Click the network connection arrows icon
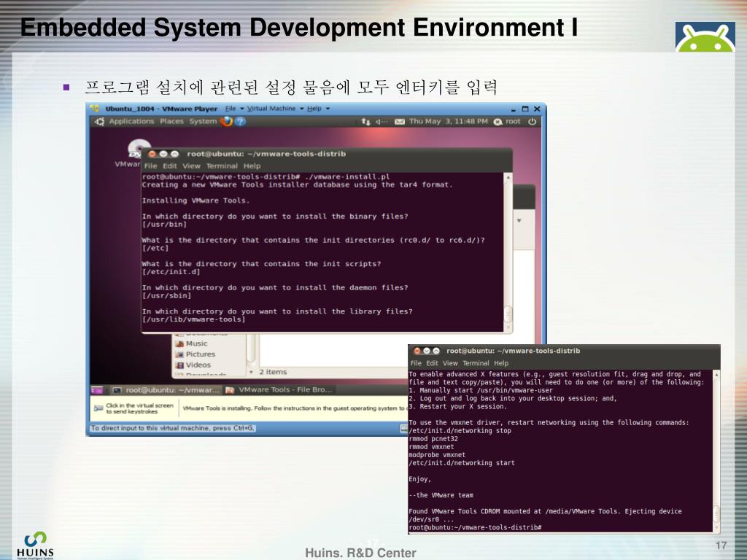Screen dimensions: 747x560 [365, 122]
